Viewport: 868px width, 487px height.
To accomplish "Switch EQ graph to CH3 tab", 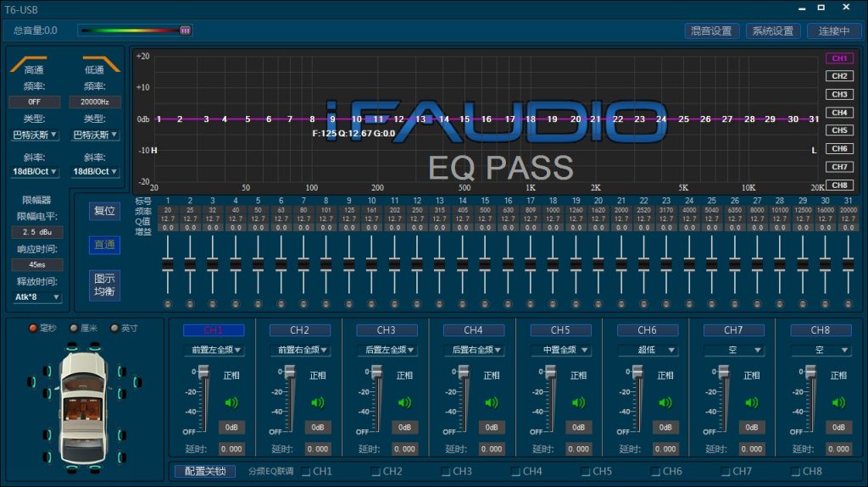I will tap(839, 94).
